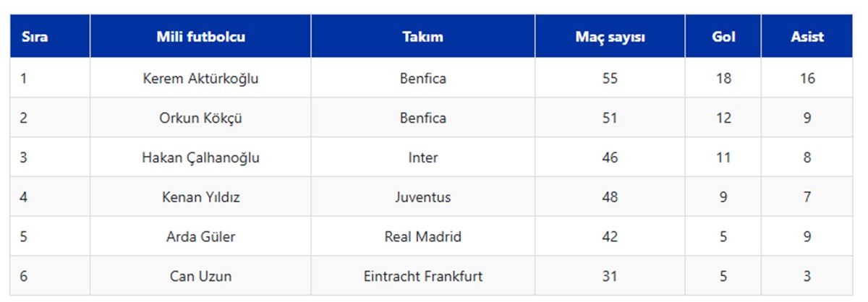Select the Juventus team cell
Image resolution: width=868 pixels, height=302 pixels.
coord(423,197)
